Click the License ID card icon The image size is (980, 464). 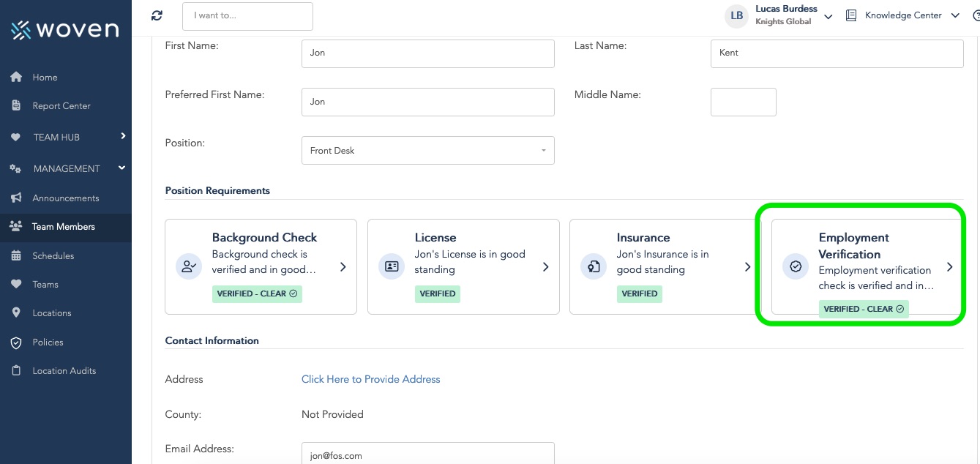coord(392,266)
